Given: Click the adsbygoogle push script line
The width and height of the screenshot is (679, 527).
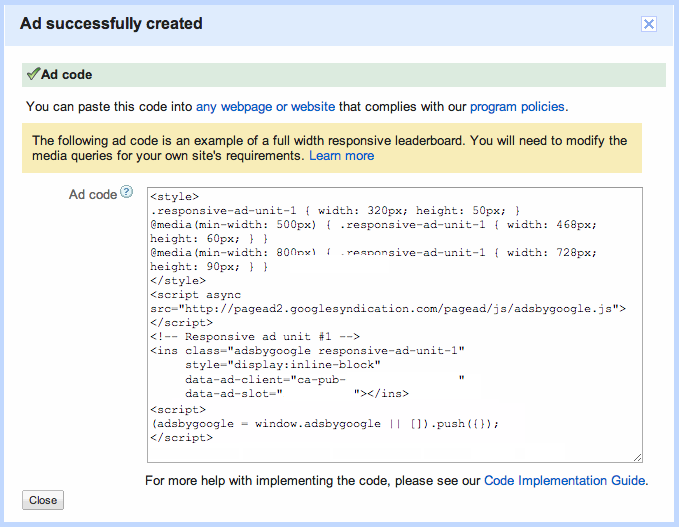Looking at the screenshot, I should (x=324, y=423).
